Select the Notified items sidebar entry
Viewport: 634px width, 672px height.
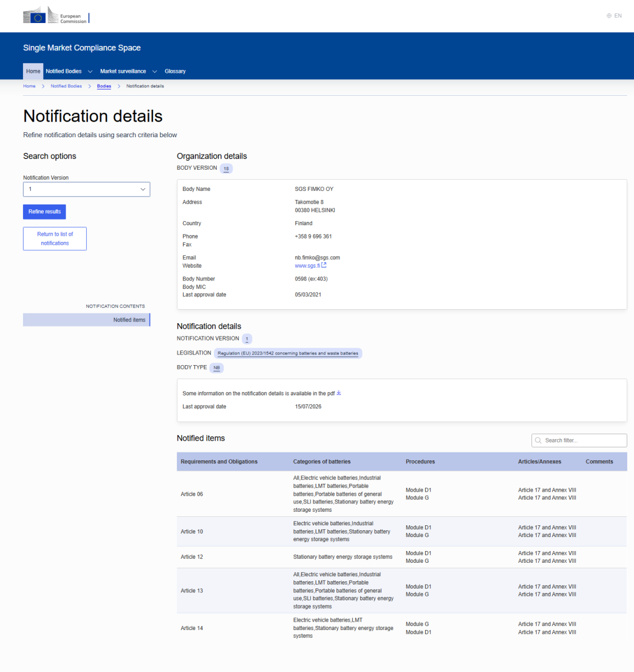click(x=86, y=320)
